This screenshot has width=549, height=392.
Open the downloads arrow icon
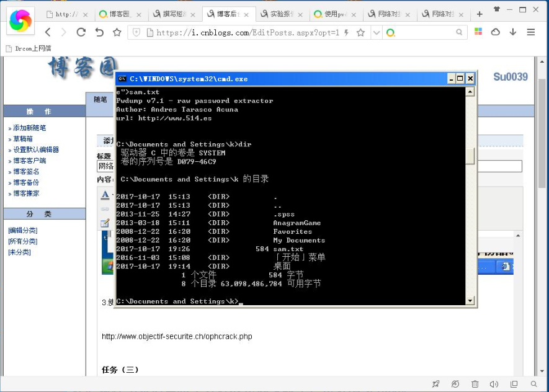tap(513, 32)
